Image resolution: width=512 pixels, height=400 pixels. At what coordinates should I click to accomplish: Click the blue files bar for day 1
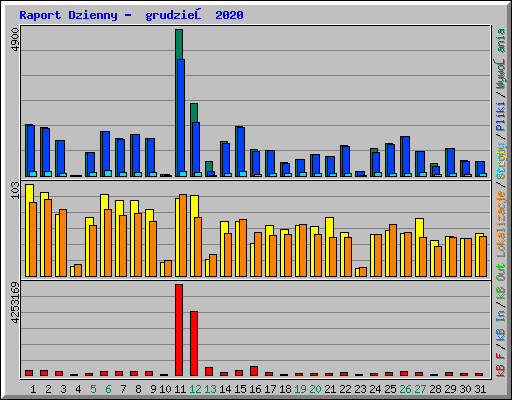[x=31, y=151]
